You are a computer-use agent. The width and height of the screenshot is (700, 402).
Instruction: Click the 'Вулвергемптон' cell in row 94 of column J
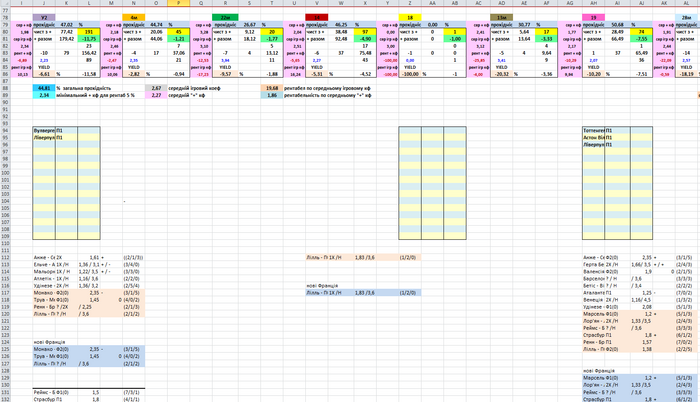(44, 130)
